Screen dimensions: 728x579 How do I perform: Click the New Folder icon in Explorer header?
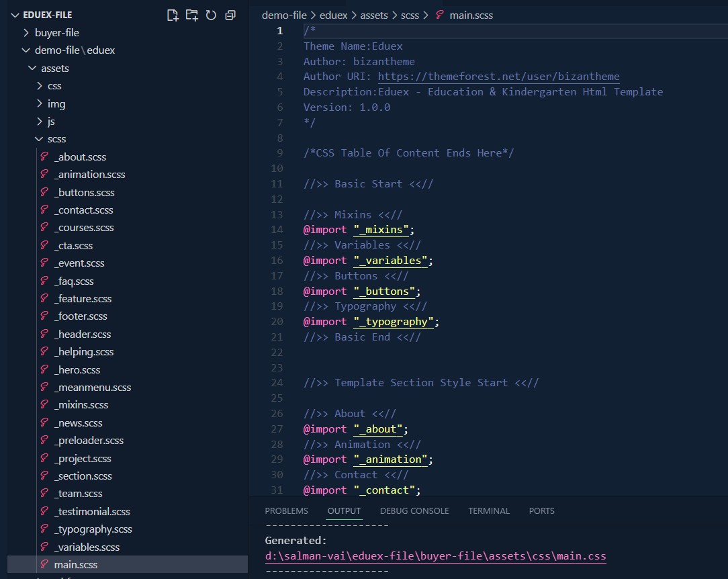(192, 15)
